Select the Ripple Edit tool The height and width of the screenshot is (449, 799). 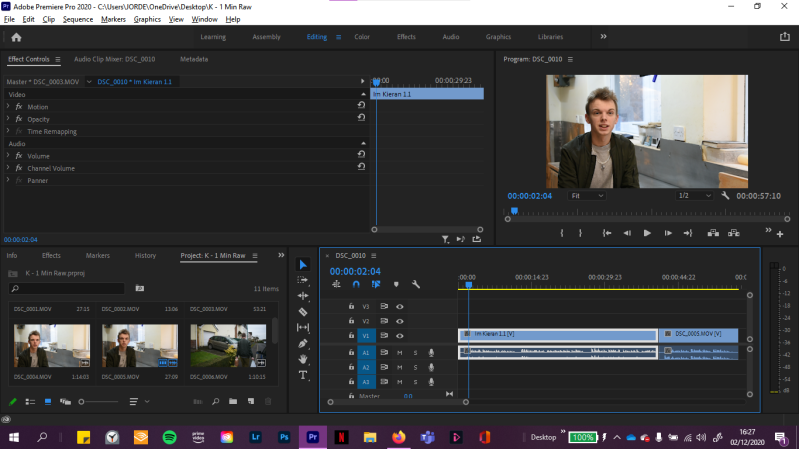tap(304, 296)
